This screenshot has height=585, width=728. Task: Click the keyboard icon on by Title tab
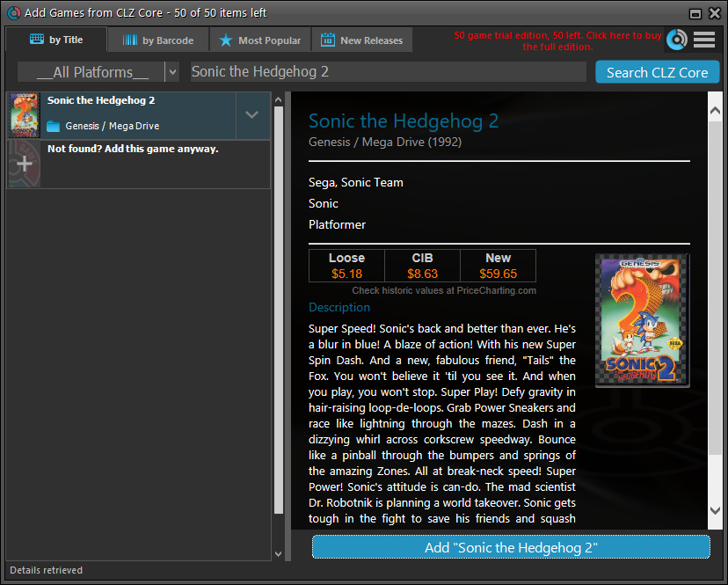pos(37,40)
